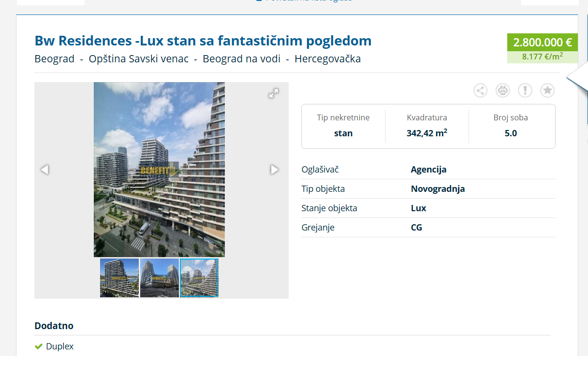Show previous photo with left arrow
This screenshot has width=588, height=376.
pyautogui.click(x=44, y=170)
